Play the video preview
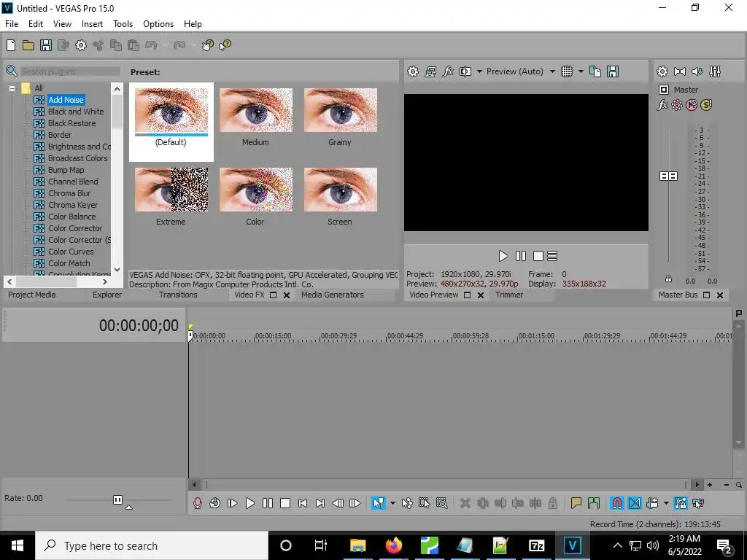 coord(503,256)
